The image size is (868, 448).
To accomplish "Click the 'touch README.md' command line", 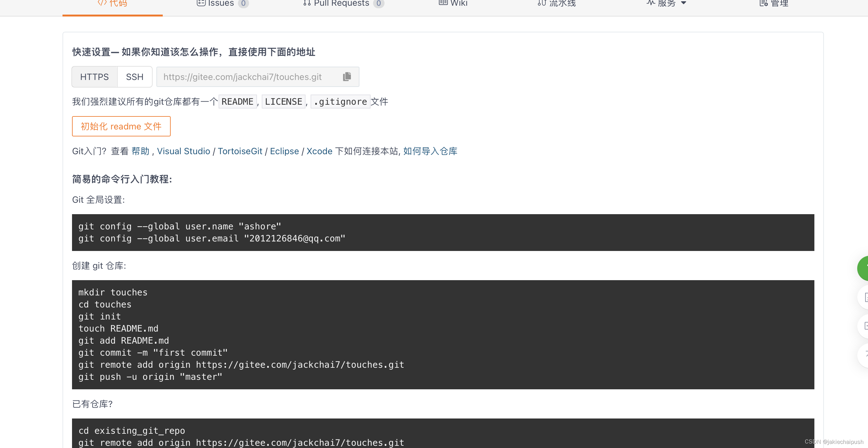I will [118, 328].
